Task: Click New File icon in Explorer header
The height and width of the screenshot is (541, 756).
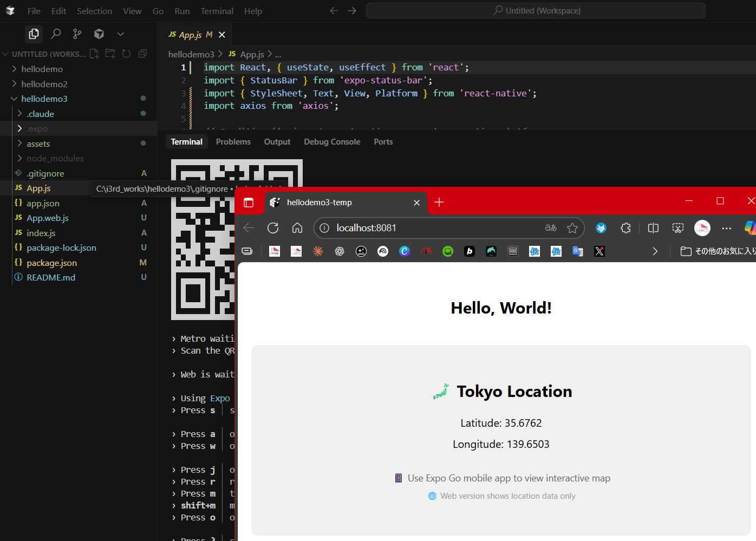Action: point(94,54)
